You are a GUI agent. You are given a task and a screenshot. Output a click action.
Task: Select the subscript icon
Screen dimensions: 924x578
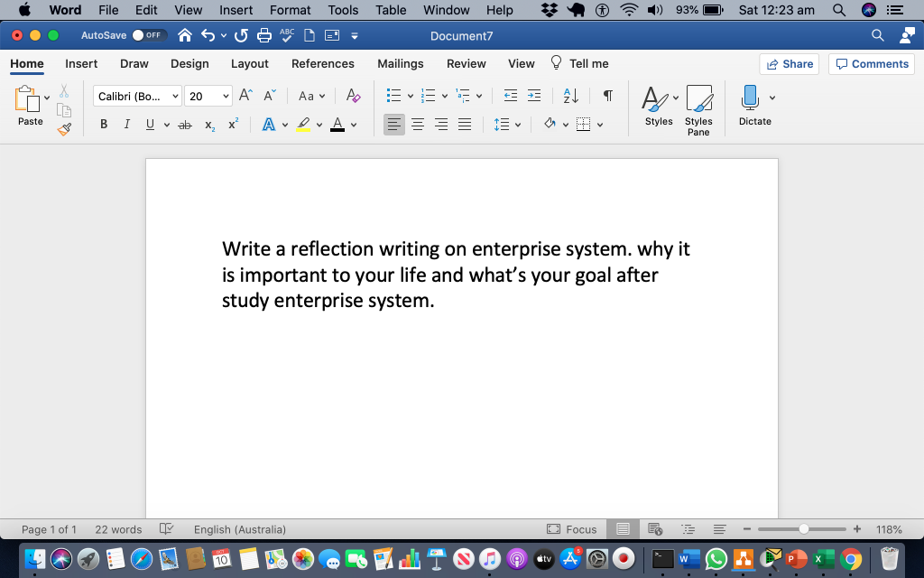click(x=208, y=124)
